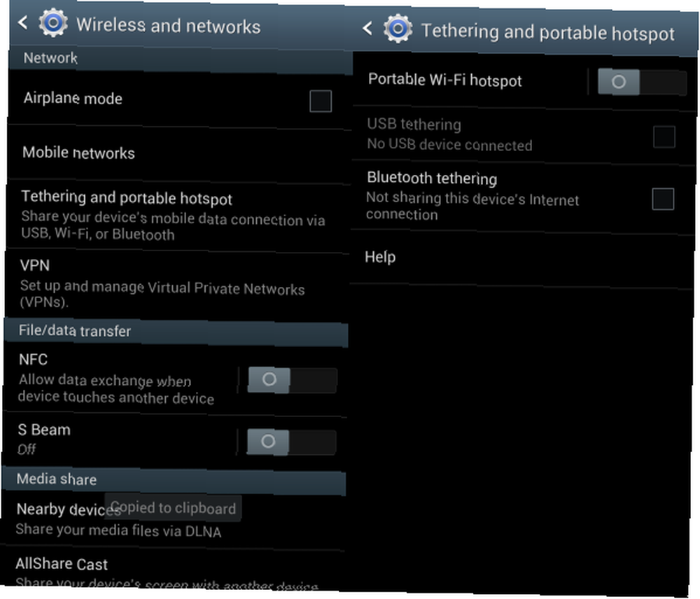
Task: Check the Bluetooth tethering checkbox
Action: [x=663, y=199]
